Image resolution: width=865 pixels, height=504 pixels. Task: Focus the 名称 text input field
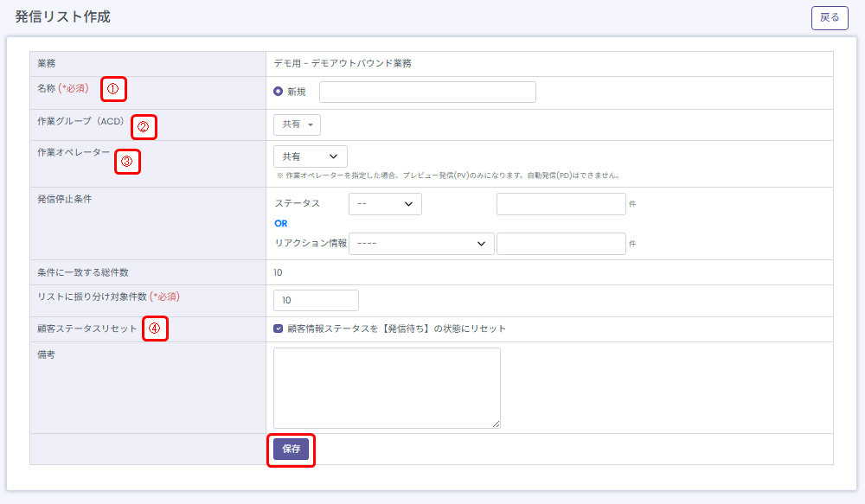tap(427, 92)
